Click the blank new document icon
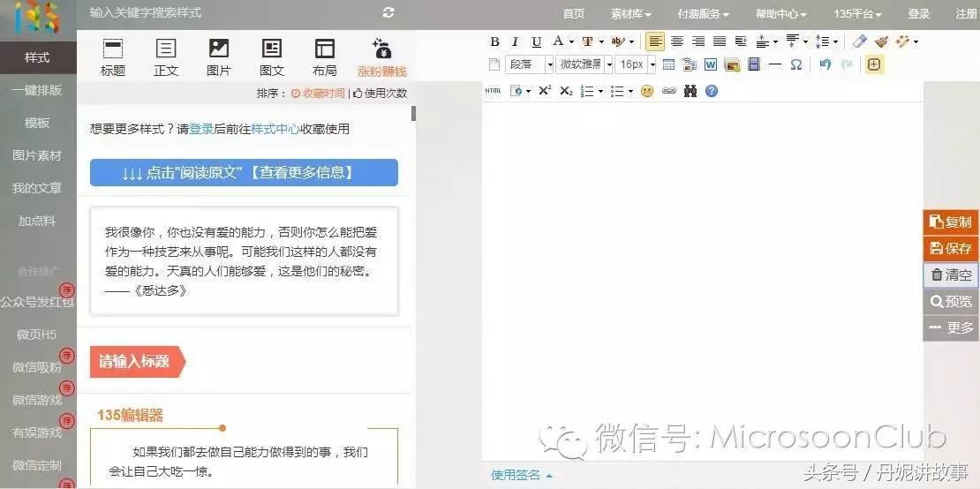The width and height of the screenshot is (980, 489). [494, 64]
